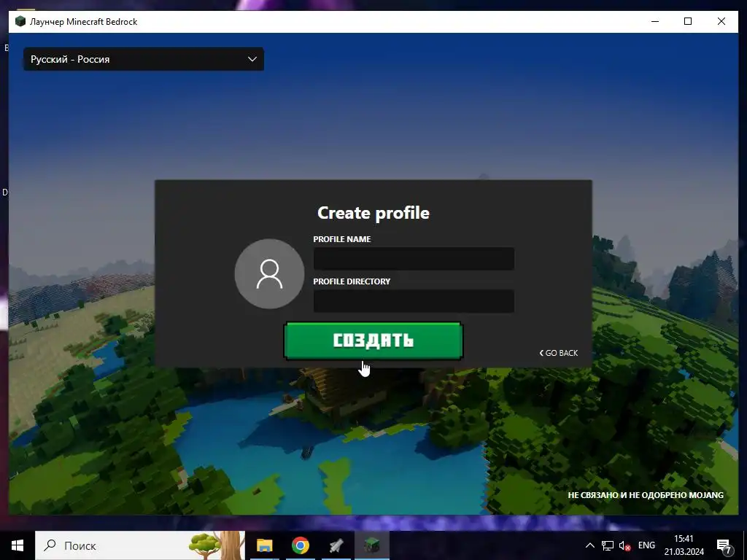
Task: Click the taskbar search box Поиск
Action: click(140, 545)
